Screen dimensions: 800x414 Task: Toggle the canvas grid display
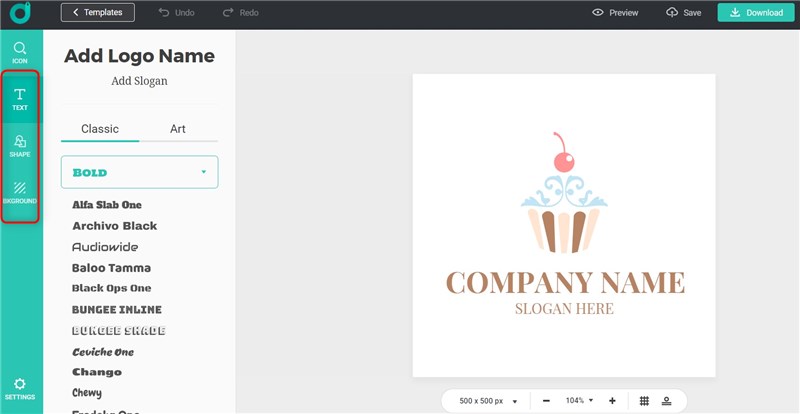point(644,400)
